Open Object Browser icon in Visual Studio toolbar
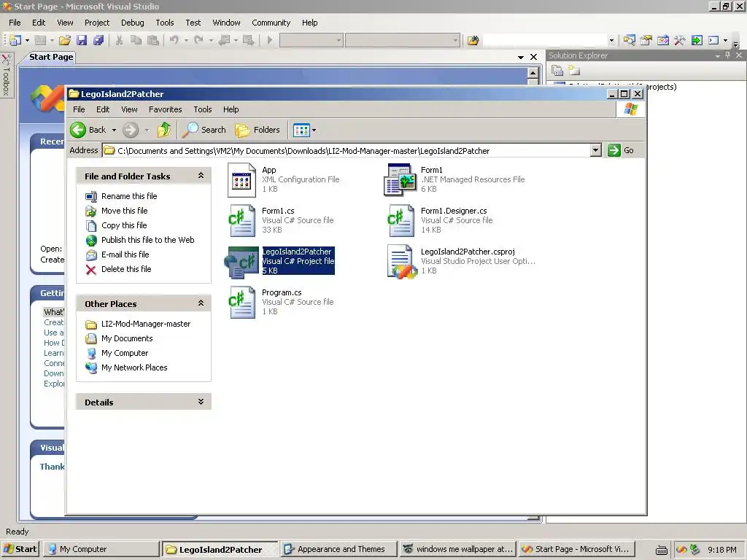This screenshot has width=747, height=560. [x=663, y=41]
